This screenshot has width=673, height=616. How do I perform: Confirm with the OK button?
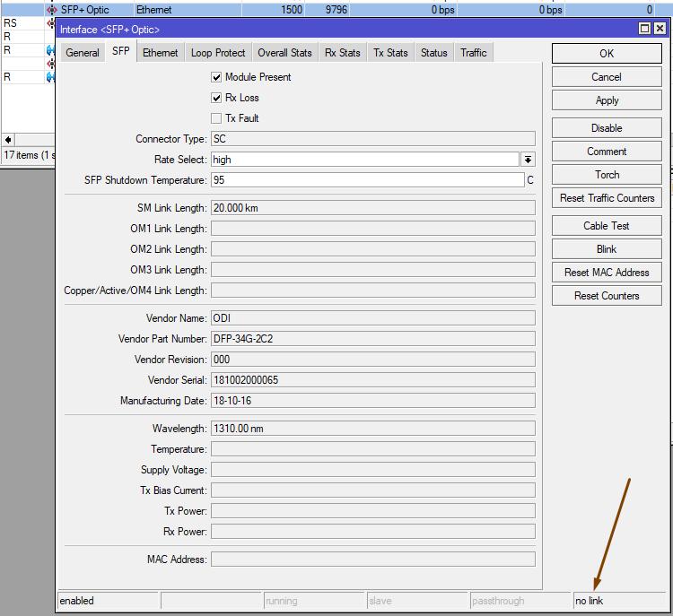click(607, 54)
